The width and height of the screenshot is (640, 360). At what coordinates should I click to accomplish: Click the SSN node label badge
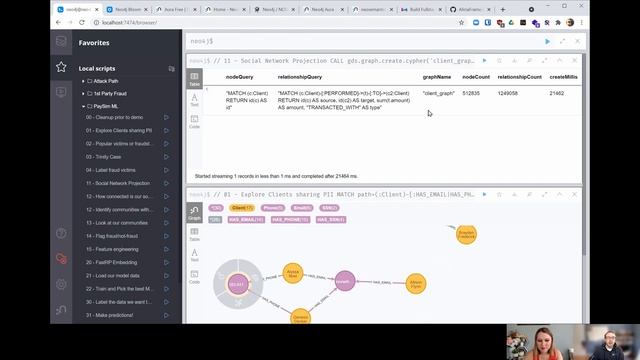tap(329, 208)
